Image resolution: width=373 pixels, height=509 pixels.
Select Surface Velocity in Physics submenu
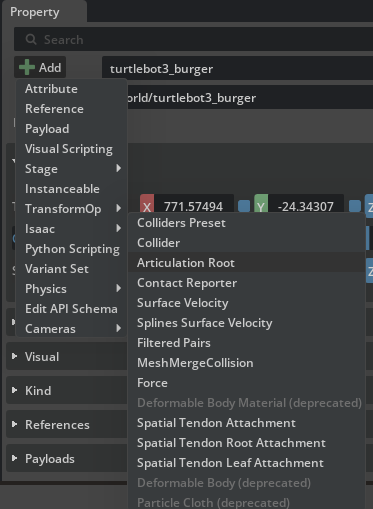coord(246,303)
